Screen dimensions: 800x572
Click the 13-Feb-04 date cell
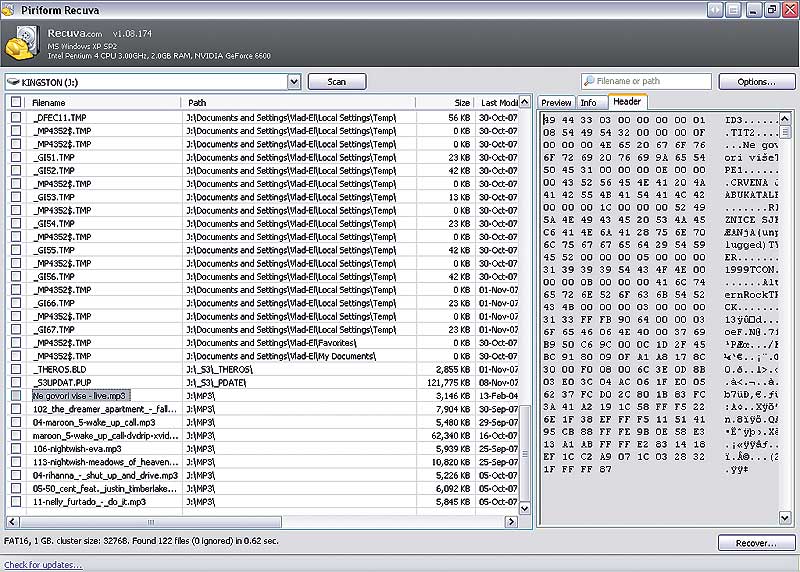coord(498,396)
